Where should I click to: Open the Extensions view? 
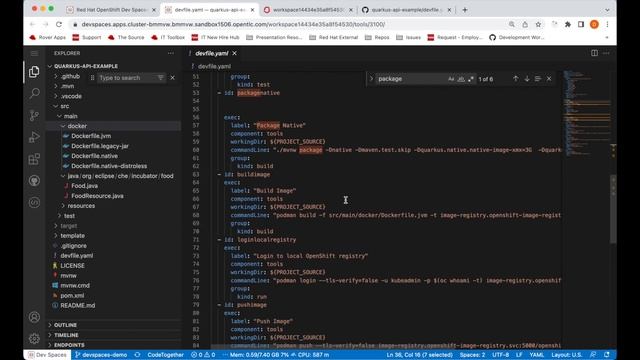(x=34, y=159)
